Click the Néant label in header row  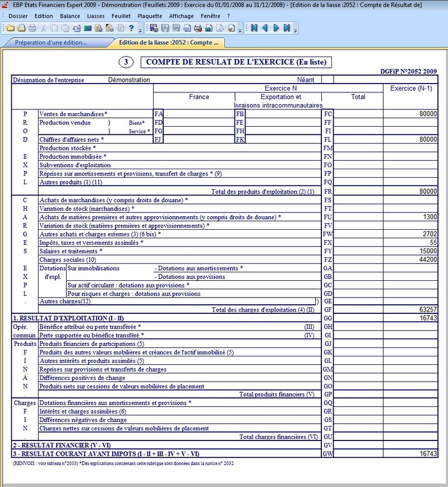[x=306, y=80]
